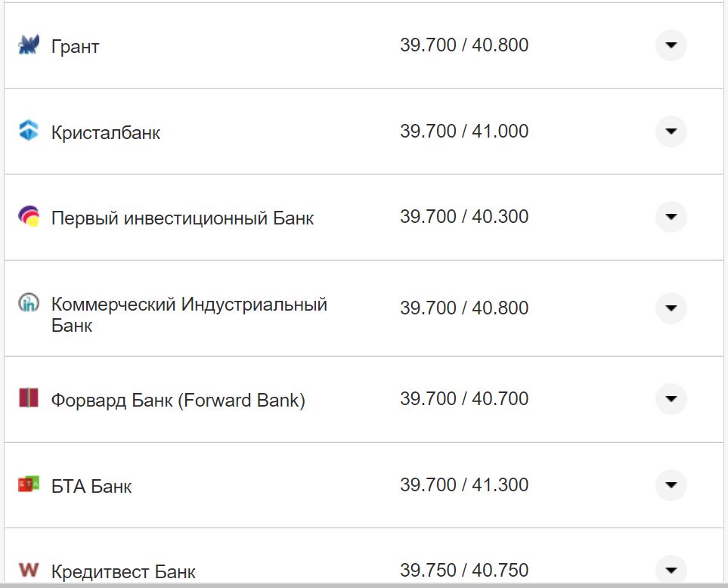Screen dimensions: 728x588
Task: Click the Грант bank logo icon
Action: click(x=27, y=45)
